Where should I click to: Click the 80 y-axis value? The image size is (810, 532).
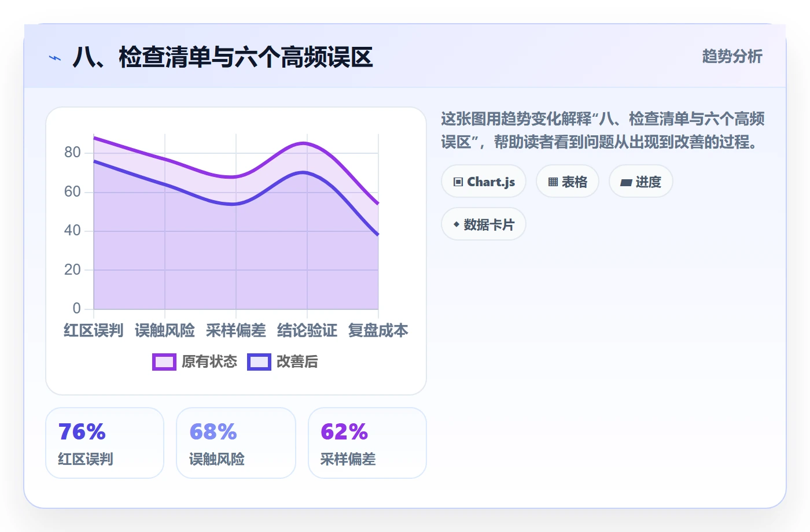(72, 153)
